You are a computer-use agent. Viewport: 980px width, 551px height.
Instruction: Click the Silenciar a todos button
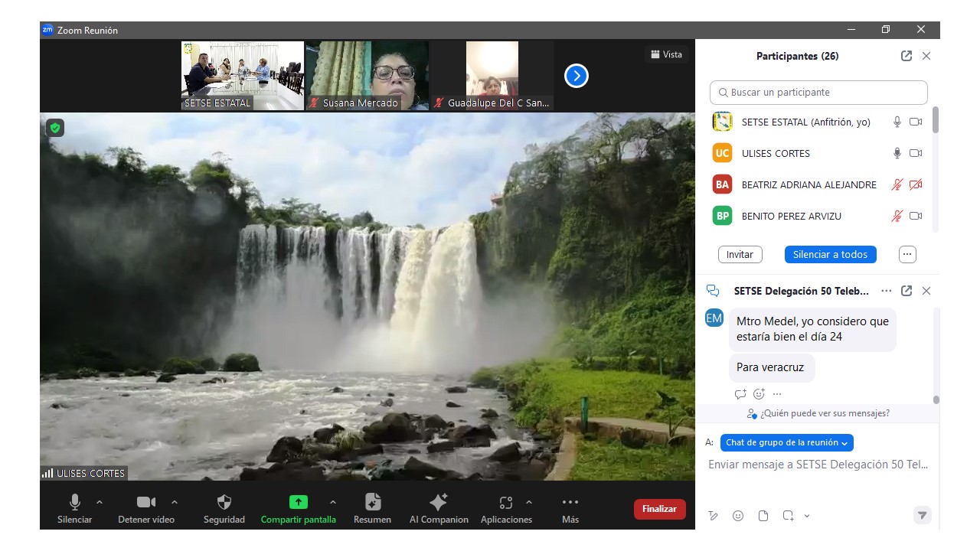(830, 255)
